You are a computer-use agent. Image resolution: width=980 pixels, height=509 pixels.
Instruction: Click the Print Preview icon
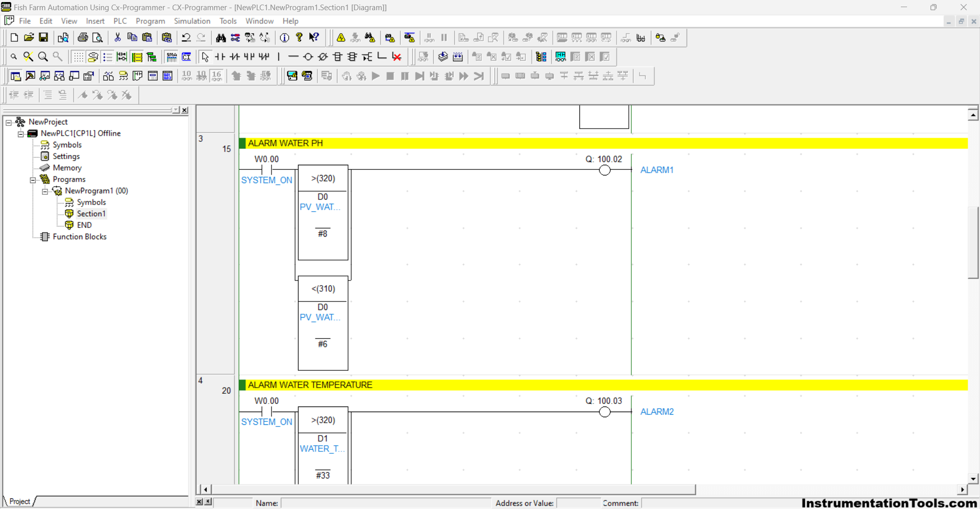tap(97, 38)
